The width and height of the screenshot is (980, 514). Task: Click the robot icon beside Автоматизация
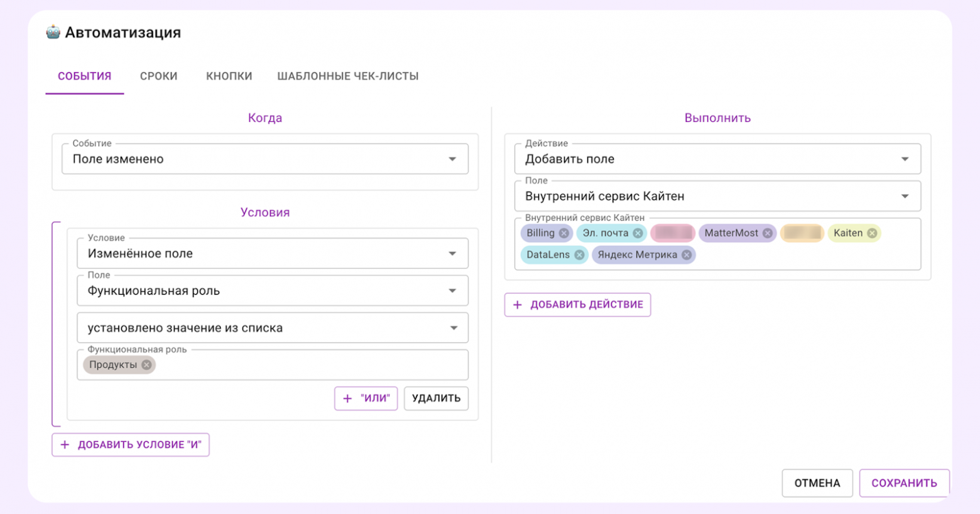[x=53, y=32]
